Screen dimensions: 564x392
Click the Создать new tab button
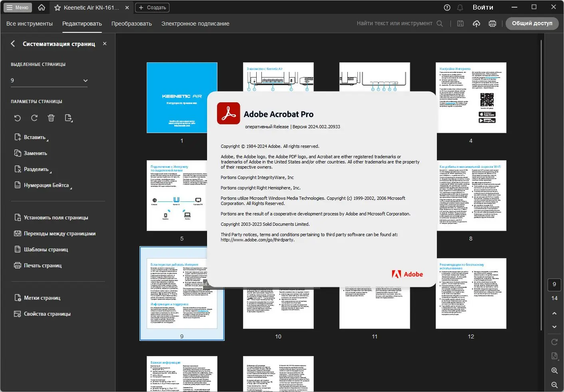(152, 8)
